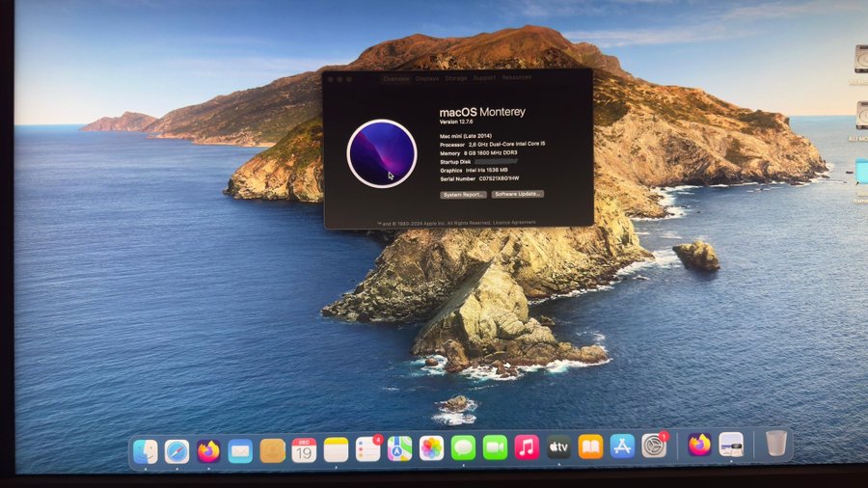Open the Trash in the Dock
868x488 pixels.
point(775,444)
